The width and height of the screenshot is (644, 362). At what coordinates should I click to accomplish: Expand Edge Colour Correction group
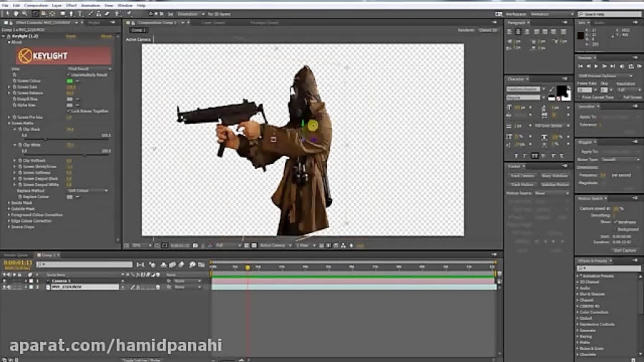(x=9, y=221)
